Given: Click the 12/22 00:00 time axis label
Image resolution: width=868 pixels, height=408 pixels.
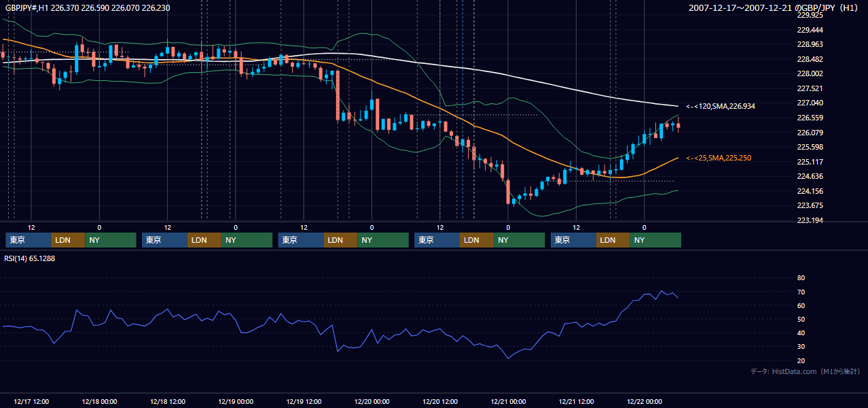Looking at the screenshot, I should coord(645,401).
